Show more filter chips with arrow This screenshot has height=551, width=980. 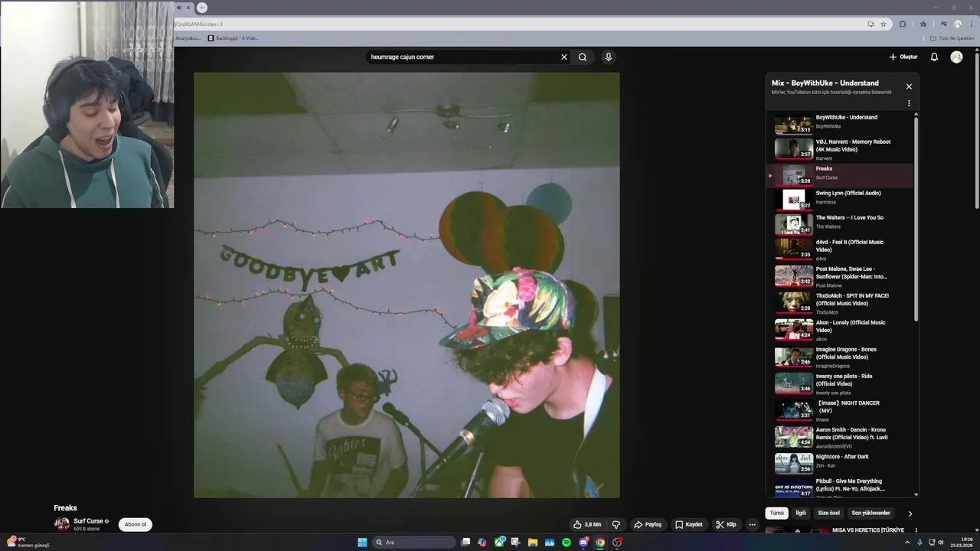[910, 514]
